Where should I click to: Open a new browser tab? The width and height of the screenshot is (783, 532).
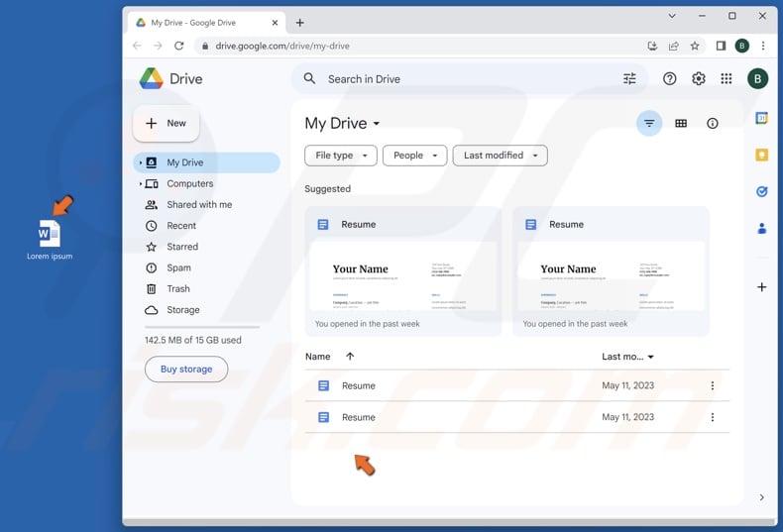tap(299, 23)
